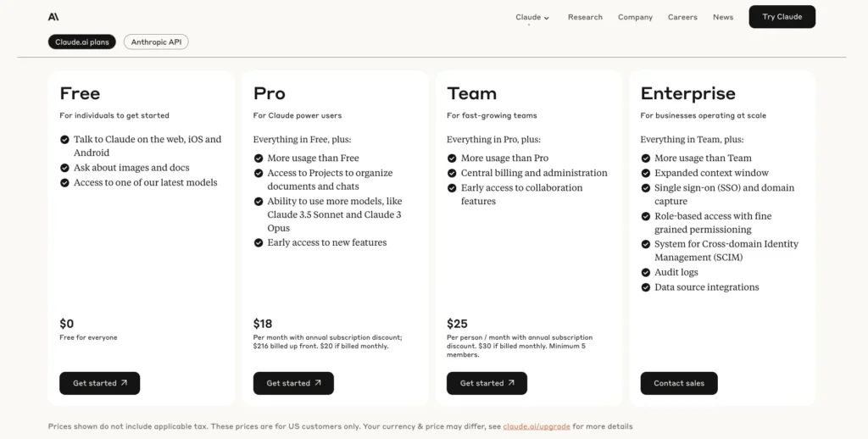The height and width of the screenshot is (439, 868).
Task: Click checkmark beside "Early access to new features"
Action: (259, 243)
